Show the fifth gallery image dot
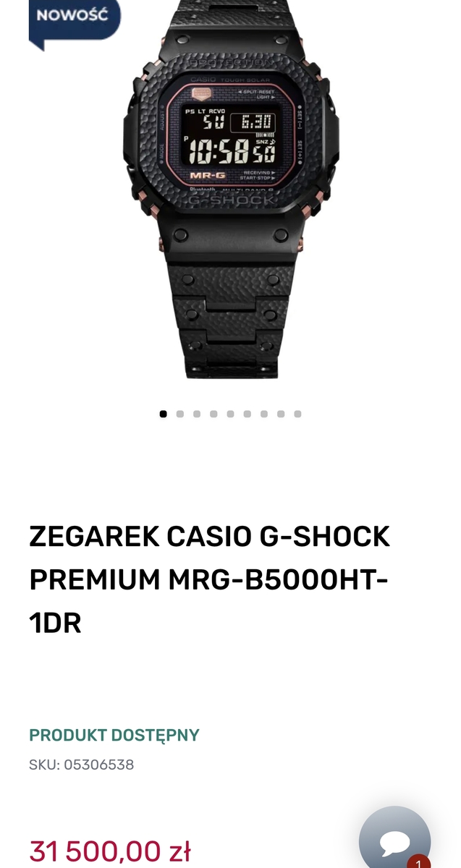The height and width of the screenshot is (868, 461). (230, 414)
